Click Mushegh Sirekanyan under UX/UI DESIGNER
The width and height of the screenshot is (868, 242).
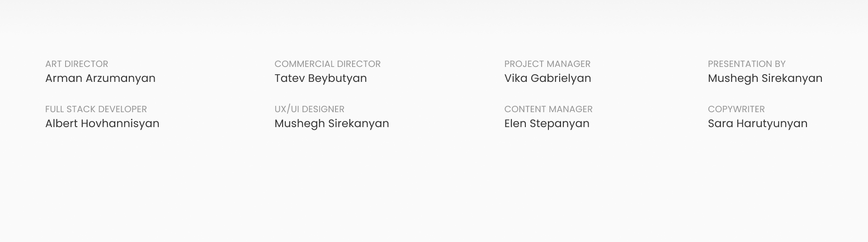[332, 123]
